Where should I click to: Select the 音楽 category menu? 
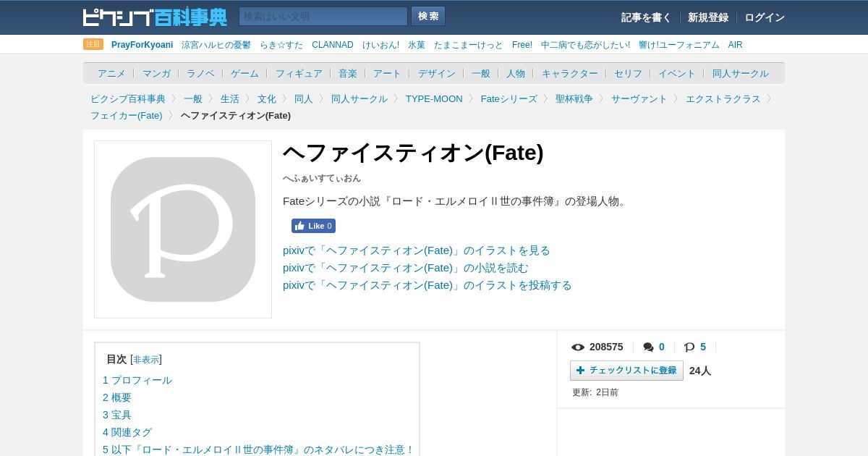[348, 73]
